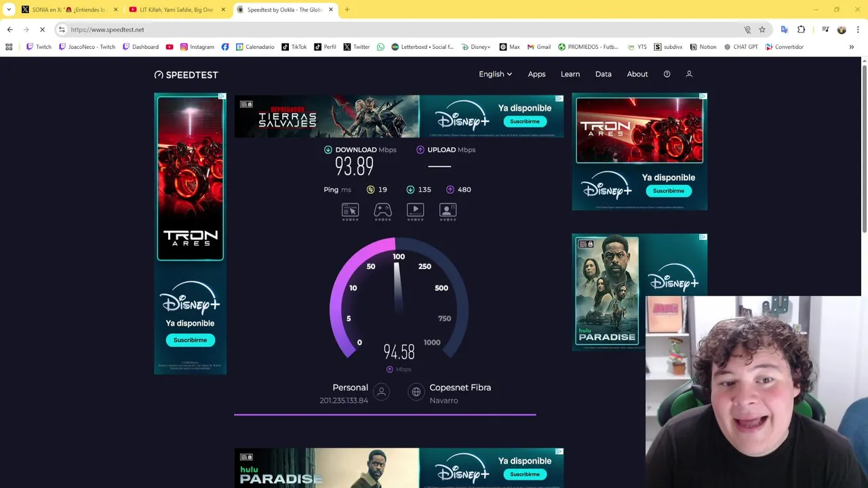The height and width of the screenshot is (488, 868).
Task: Open the Letterboxd bookmark
Action: pyautogui.click(x=422, y=47)
